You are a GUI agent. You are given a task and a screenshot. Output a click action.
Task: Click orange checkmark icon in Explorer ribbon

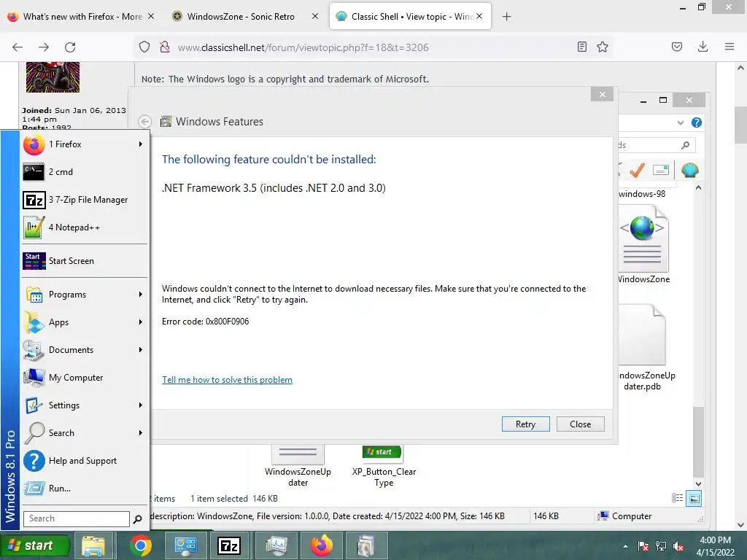click(x=637, y=170)
